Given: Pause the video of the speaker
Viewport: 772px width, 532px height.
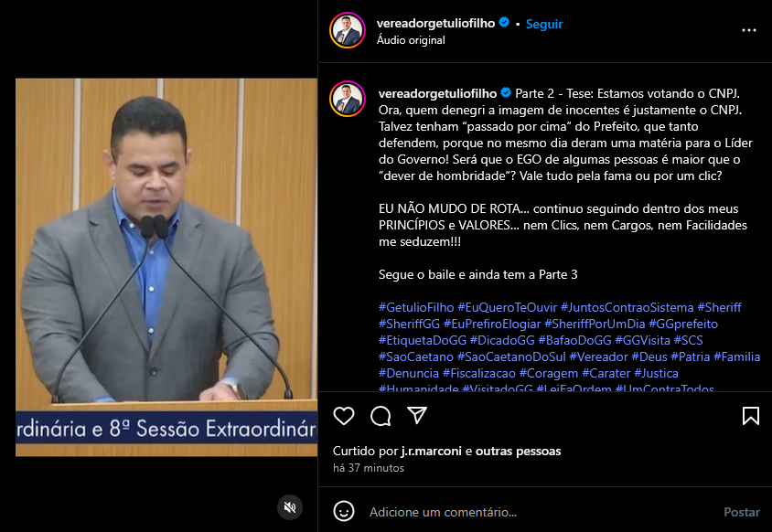Looking at the screenshot, I should pyautogui.click(x=166, y=267).
